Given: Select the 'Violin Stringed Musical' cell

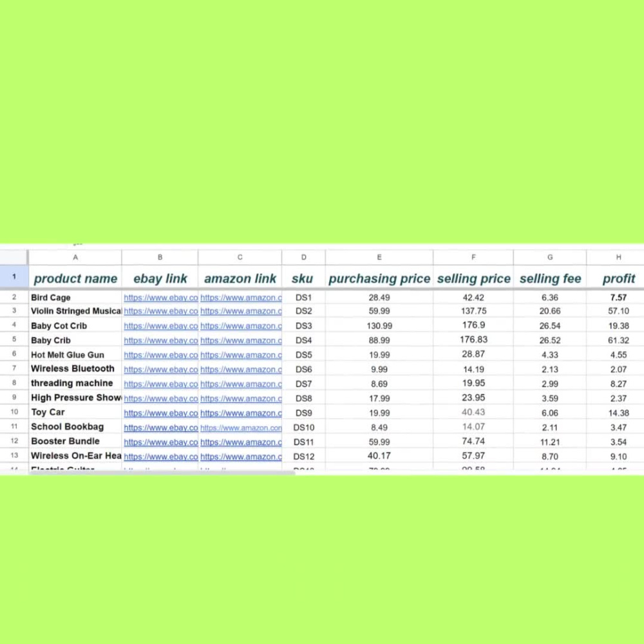Looking at the screenshot, I should (75, 311).
